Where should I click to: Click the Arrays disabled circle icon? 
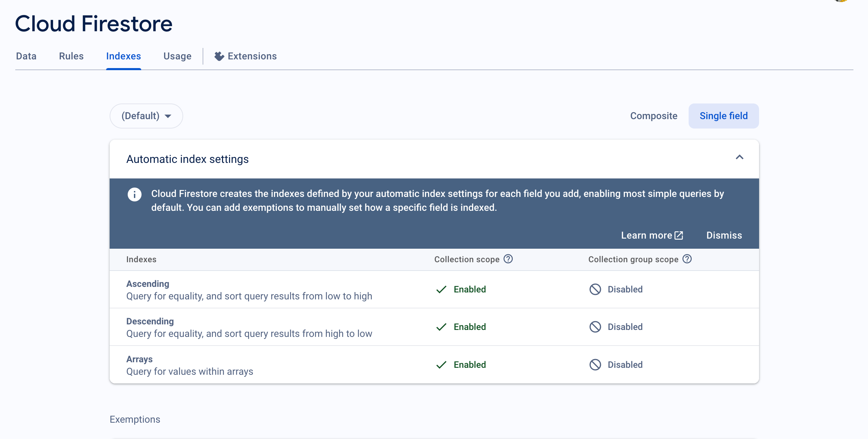click(x=595, y=365)
